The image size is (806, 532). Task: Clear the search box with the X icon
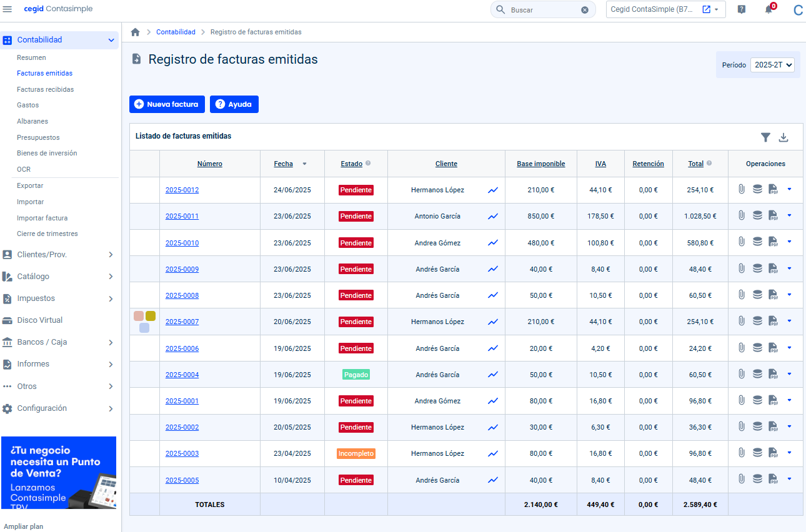pos(585,10)
